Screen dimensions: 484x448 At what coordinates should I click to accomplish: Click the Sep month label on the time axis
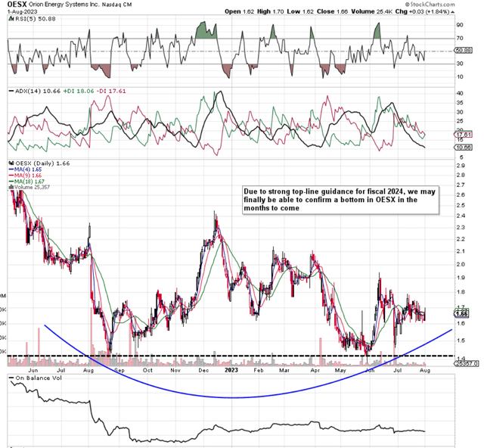119,370
